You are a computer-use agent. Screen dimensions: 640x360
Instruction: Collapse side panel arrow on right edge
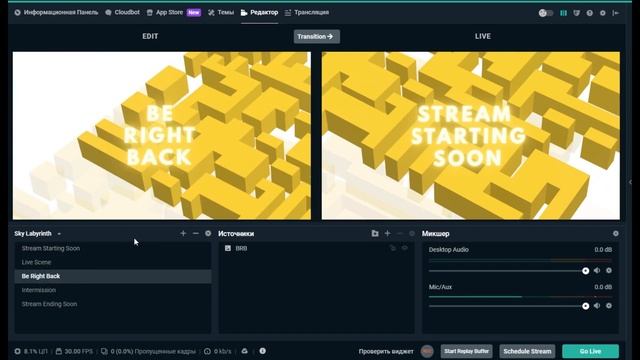tap(630, 182)
